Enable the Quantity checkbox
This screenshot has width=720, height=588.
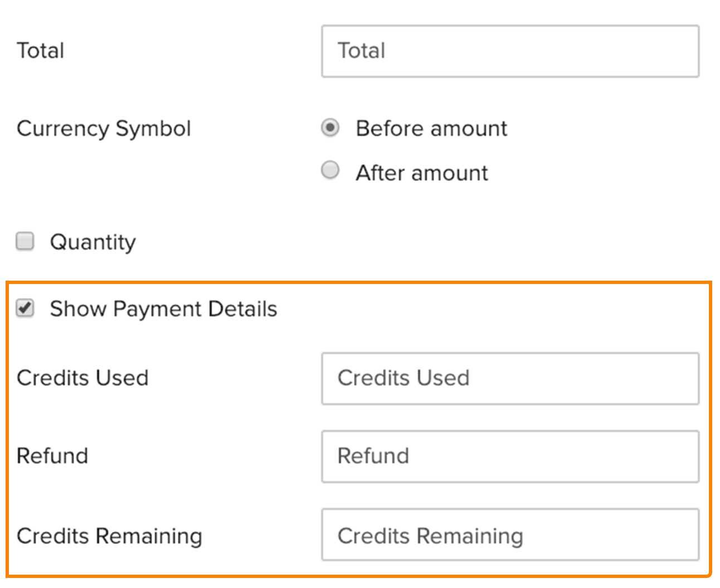click(x=25, y=241)
